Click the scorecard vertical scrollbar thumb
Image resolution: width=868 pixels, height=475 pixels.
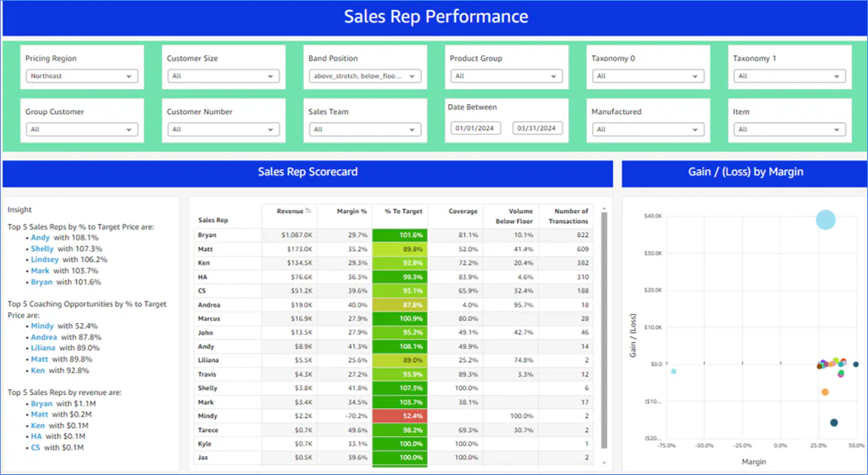pyautogui.click(x=604, y=330)
